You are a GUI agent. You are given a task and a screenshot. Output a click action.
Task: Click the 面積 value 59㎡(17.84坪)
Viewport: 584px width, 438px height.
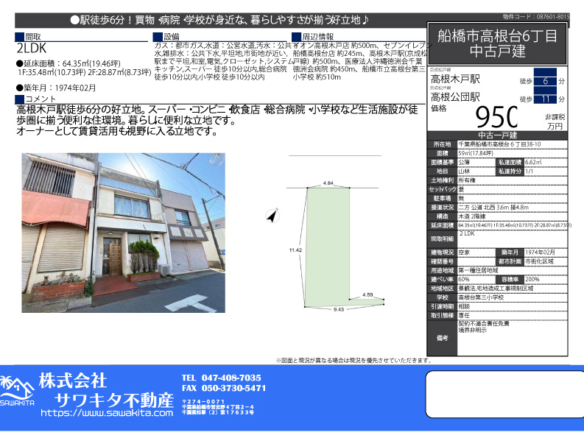tap(476, 153)
